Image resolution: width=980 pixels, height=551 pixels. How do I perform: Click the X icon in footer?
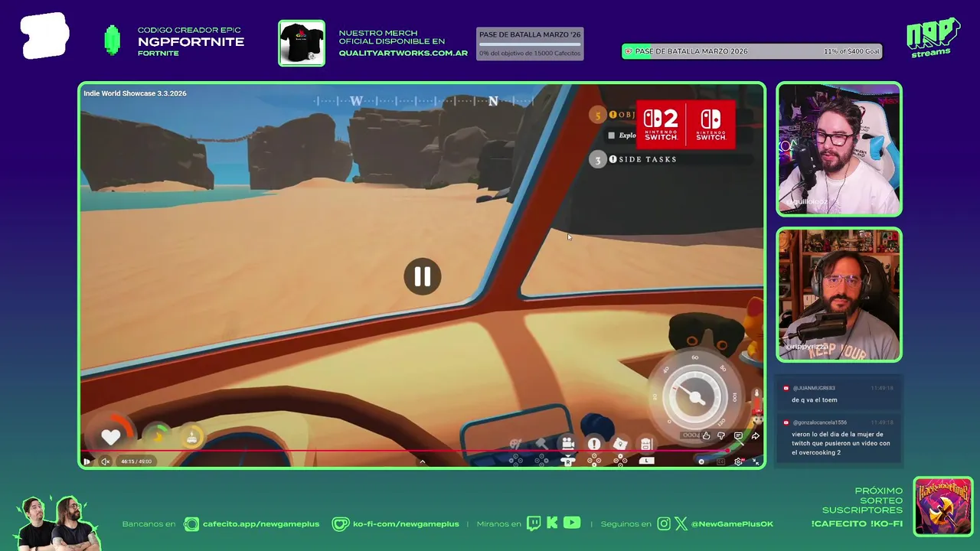[681, 524]
